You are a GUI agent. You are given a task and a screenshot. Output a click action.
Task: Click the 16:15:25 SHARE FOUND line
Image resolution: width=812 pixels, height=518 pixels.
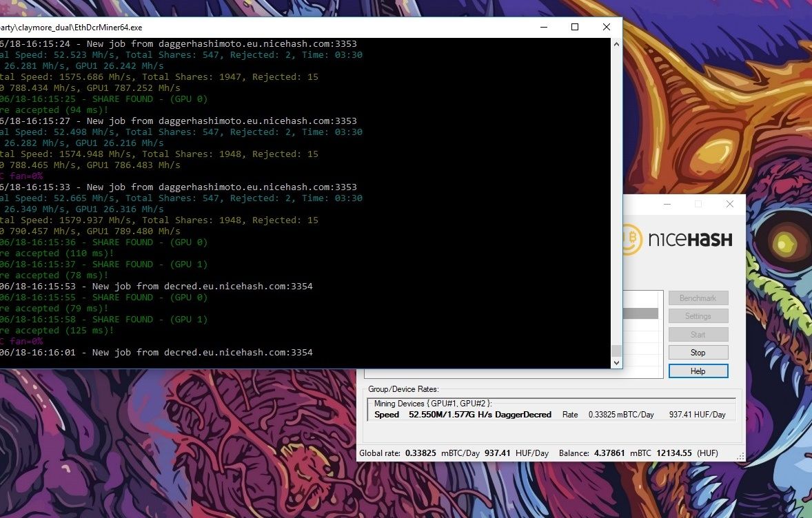click(x=103, y=99)
